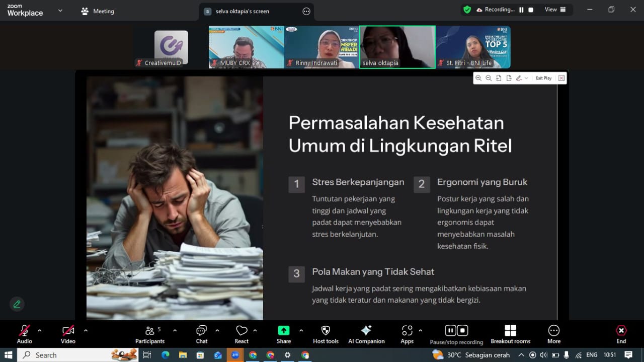Select the Zoom Out tool above the slide

pos(488,78)
